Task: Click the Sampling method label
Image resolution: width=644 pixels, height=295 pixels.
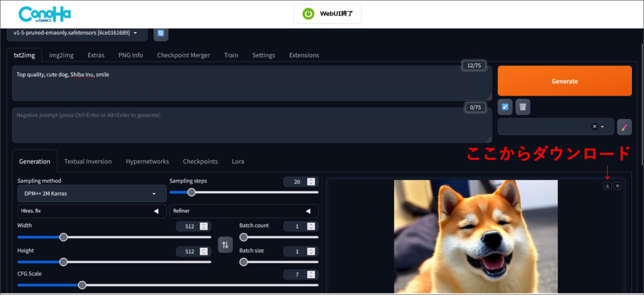Action: (39, 181)
